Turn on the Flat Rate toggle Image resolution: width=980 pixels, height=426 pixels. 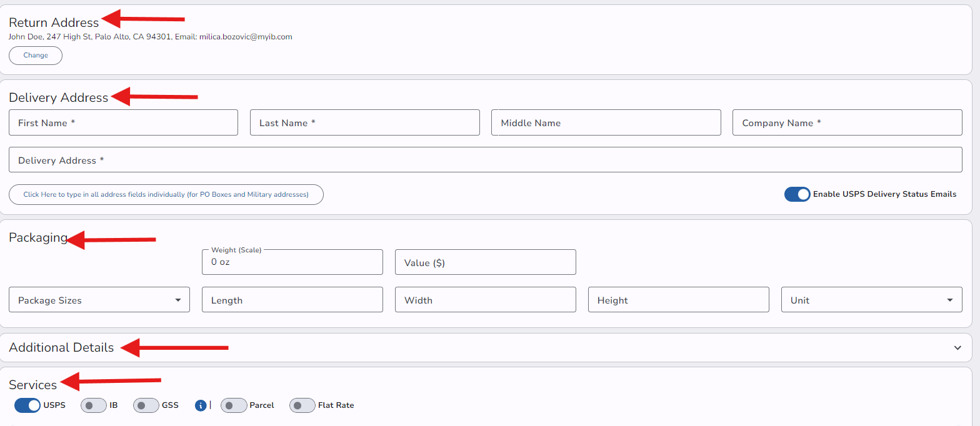(302, 405)
